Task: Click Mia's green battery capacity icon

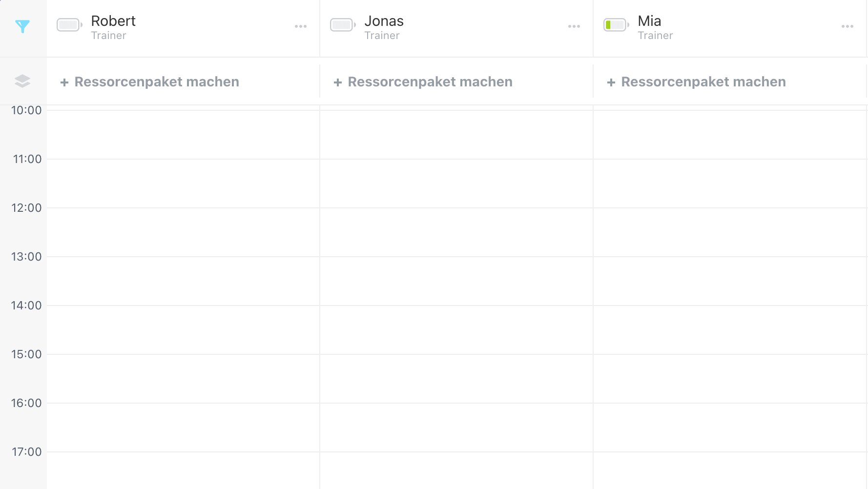Action: click(x=616, y=25)
